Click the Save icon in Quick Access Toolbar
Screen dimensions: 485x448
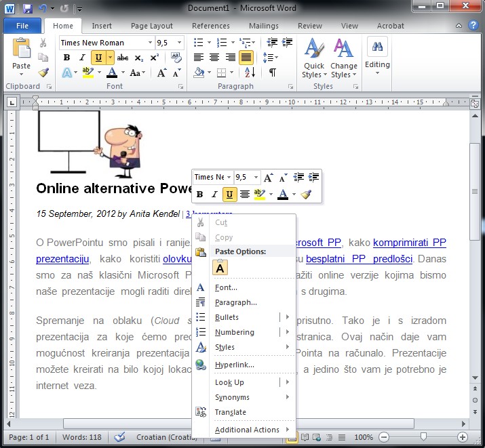(x=28, y=9)
